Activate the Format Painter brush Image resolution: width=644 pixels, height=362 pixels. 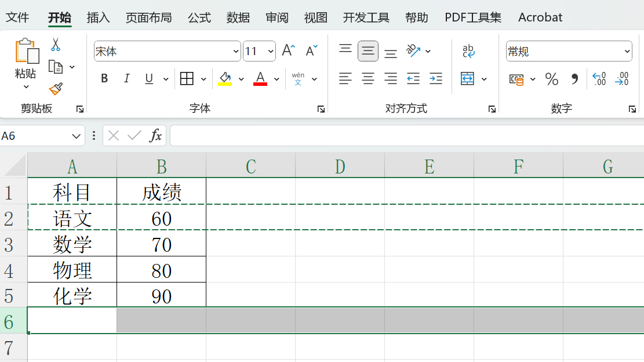[56, 88]
